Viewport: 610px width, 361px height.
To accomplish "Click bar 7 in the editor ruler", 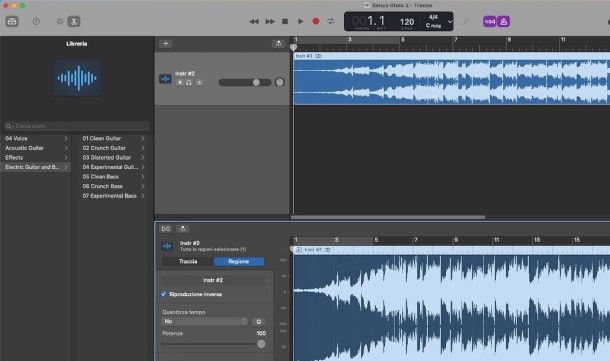I will point(416,240).
